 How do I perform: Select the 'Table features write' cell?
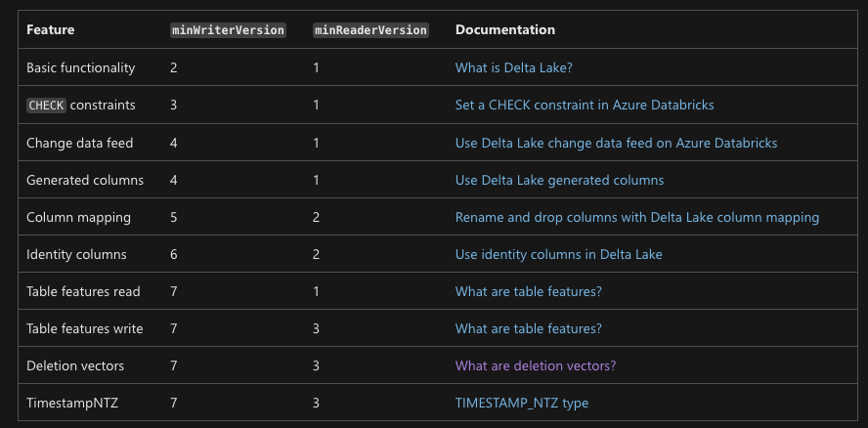click(85, 328)
